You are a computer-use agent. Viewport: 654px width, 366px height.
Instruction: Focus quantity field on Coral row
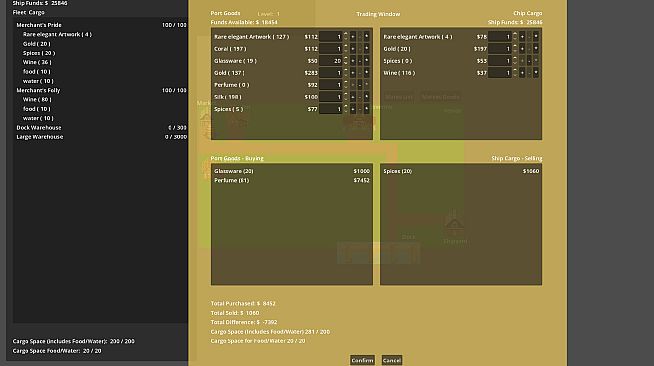[x=331, y=49]
